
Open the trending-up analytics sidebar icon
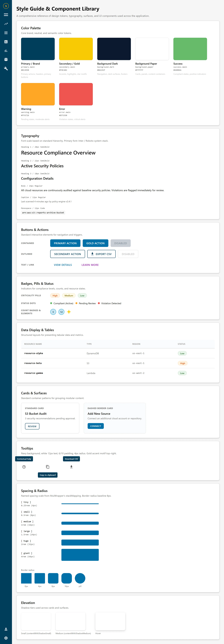pos(6,24)
